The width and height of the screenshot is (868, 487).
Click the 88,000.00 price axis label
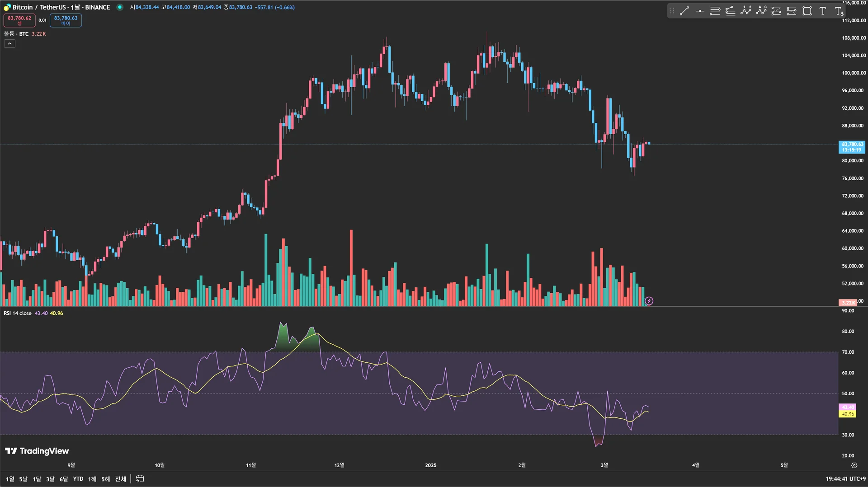[853, 126]
